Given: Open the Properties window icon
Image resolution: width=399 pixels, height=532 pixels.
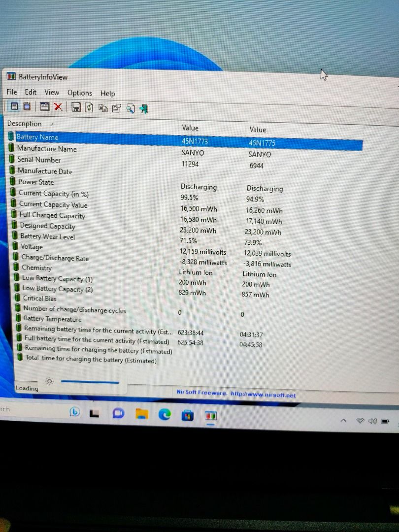Looking at the screenshot, I should pyautogui.click(x=116, y=107).
